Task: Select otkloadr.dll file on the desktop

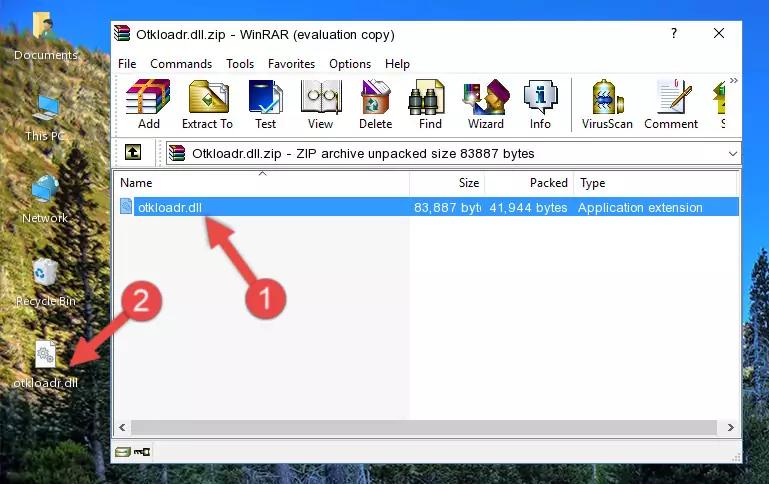Action: click(45, 365)
